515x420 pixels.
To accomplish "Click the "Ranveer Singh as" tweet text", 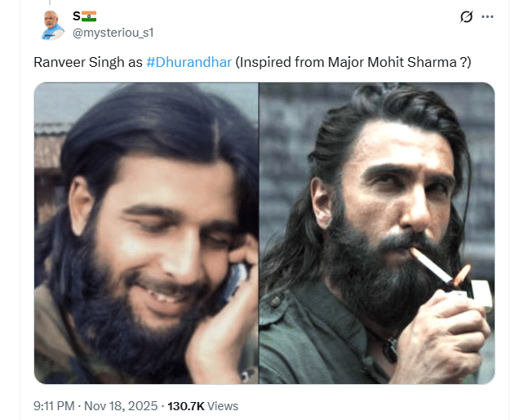I will [88, 62].
